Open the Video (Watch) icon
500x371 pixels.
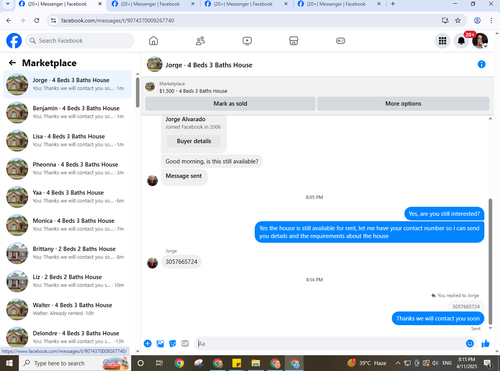(247, 41)
